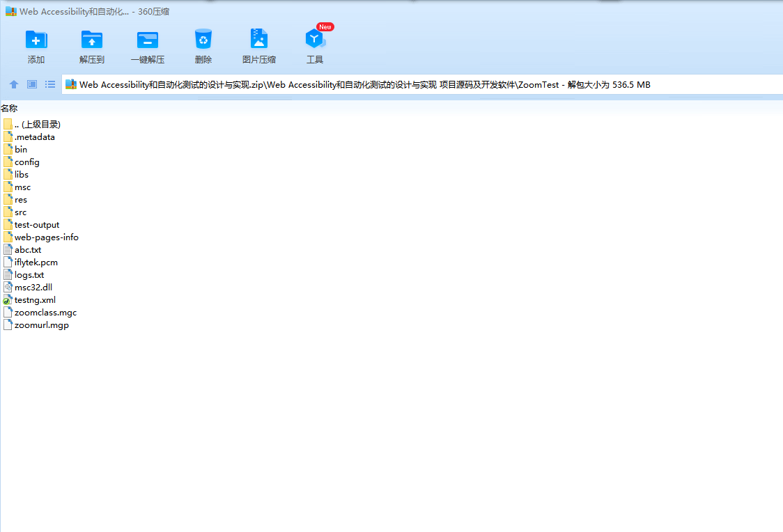This screenshot has width=783, height=532.
Task: Switch to the list view icon
Action: click(50, 84)
